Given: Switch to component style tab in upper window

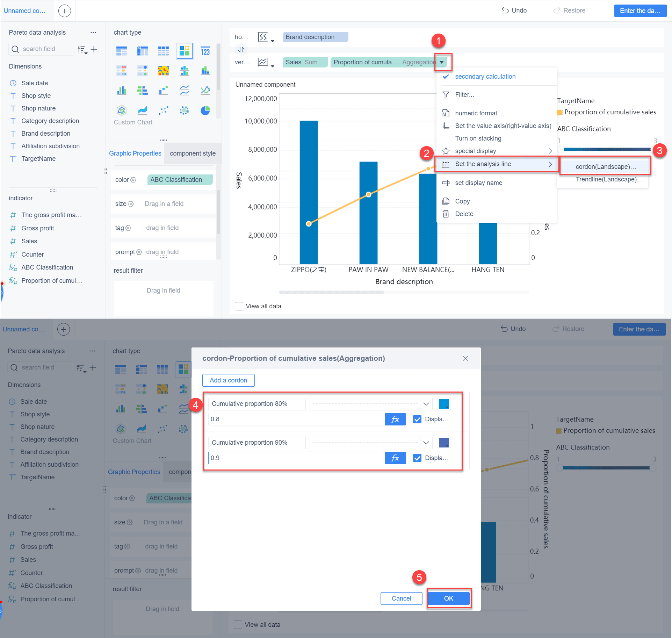Looking at the screenshot, I should [193, 153].
